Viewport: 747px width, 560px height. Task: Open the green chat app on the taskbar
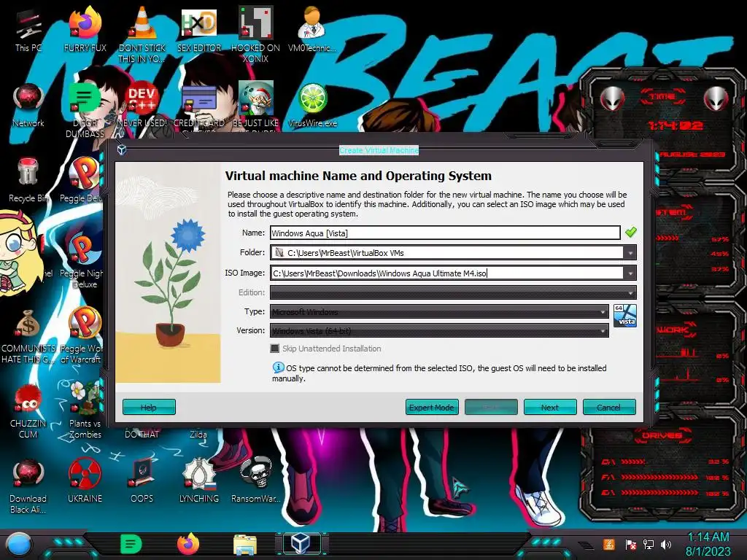pos(131,544)
